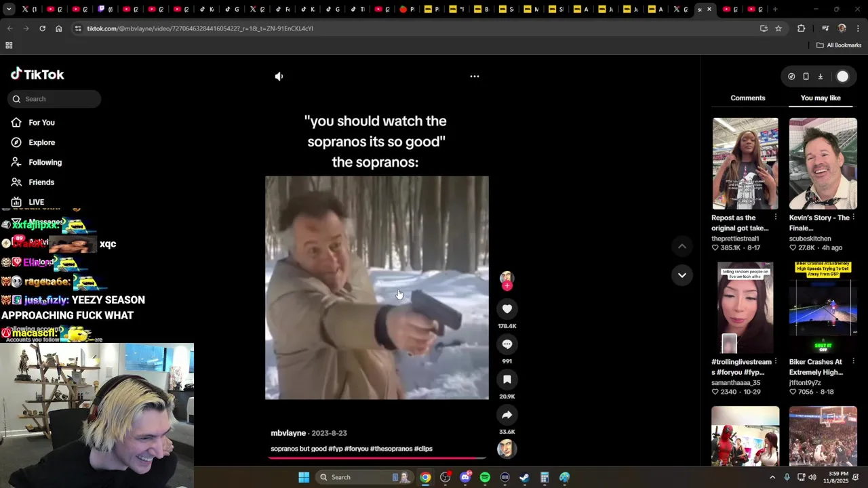Open the 'Biker Crashes' video thumbnail
Image resolution: width=868 pixels, height=488 pixels.
[823, 308]
